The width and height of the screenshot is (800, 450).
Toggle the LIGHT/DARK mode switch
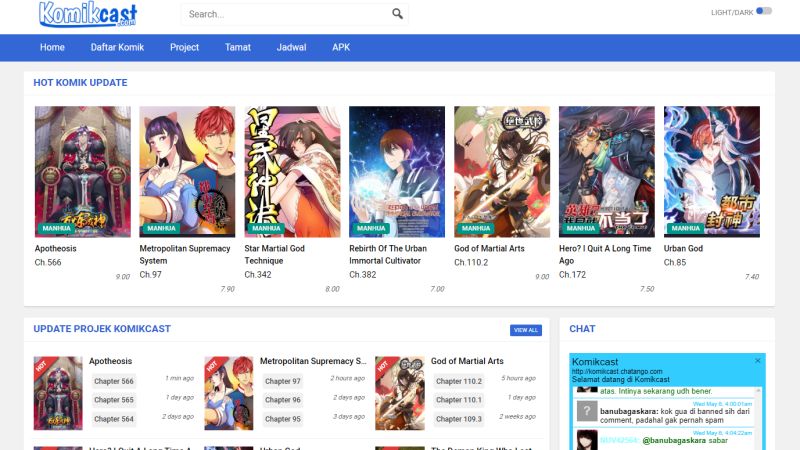(x=764, y=11)
